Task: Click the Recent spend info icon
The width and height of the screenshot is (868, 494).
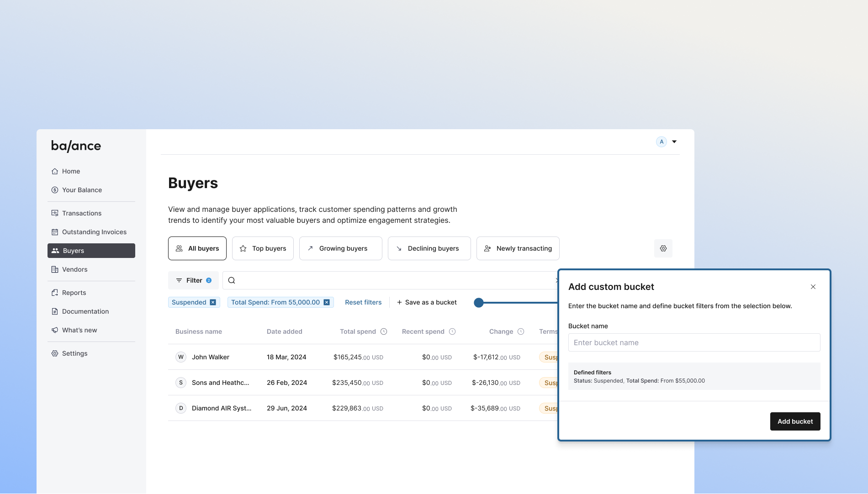Action: 452,331
